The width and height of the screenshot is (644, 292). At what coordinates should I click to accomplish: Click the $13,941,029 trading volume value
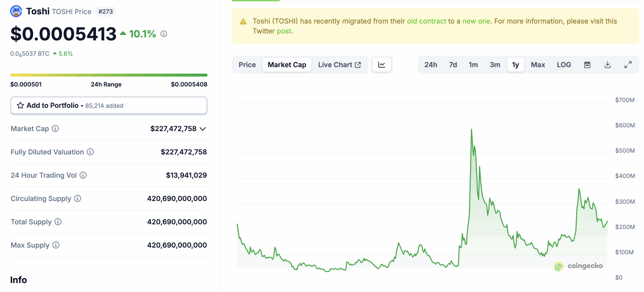tap(186, 175)
